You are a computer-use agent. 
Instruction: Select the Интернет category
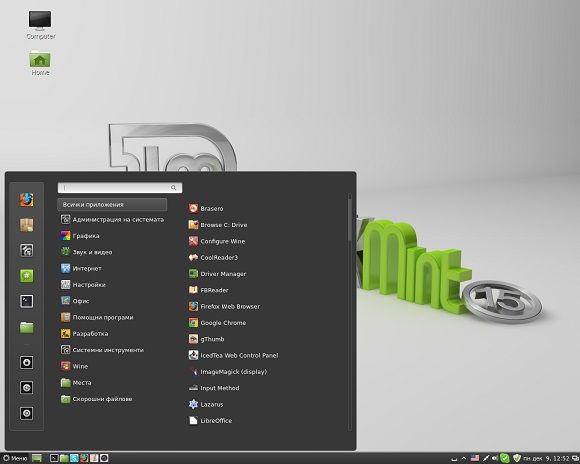tap(81, 268)
